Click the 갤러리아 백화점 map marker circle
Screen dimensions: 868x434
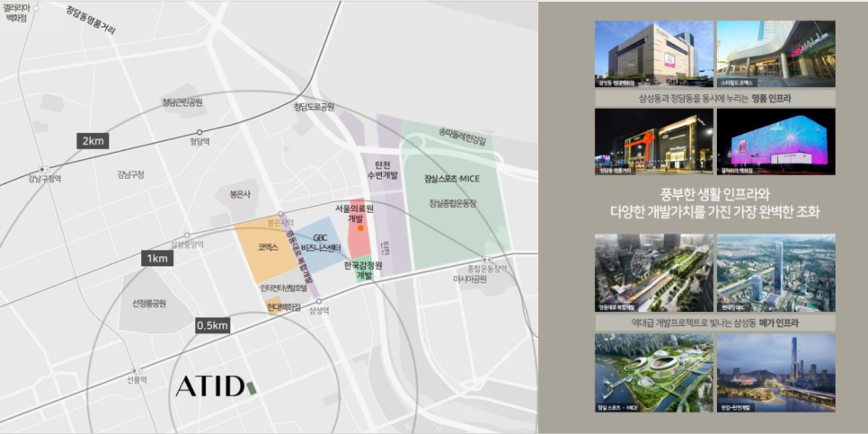(37, 9)
